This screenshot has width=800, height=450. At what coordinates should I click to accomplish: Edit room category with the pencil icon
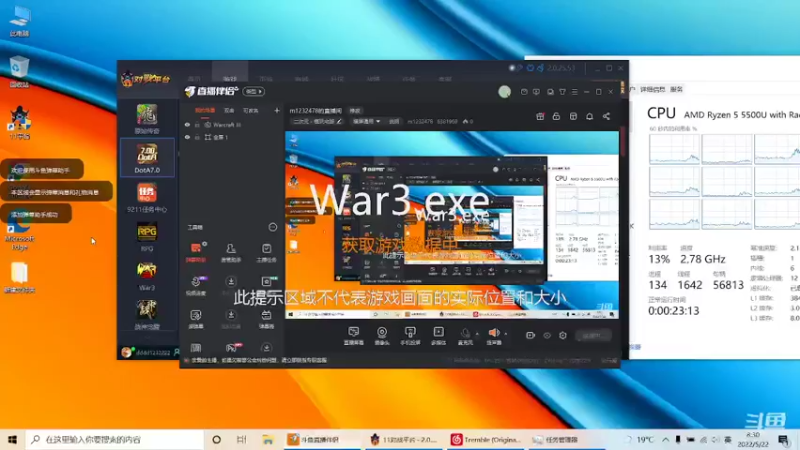point(339,121)
